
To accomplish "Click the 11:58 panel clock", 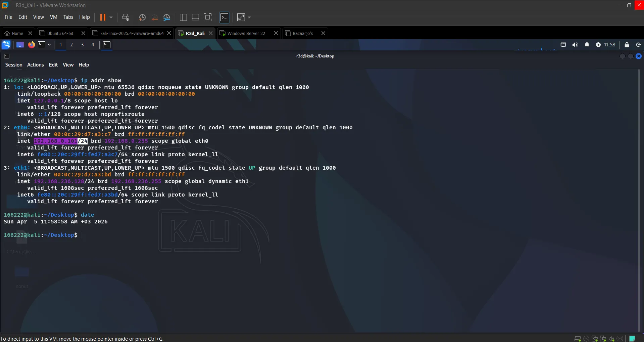I will (610, 45).
